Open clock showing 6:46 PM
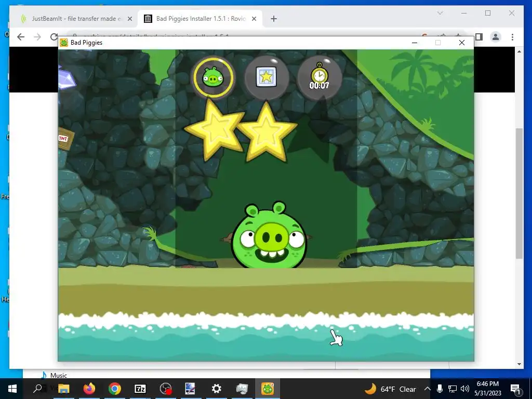532x399 pixels. (x=487, y=389)
